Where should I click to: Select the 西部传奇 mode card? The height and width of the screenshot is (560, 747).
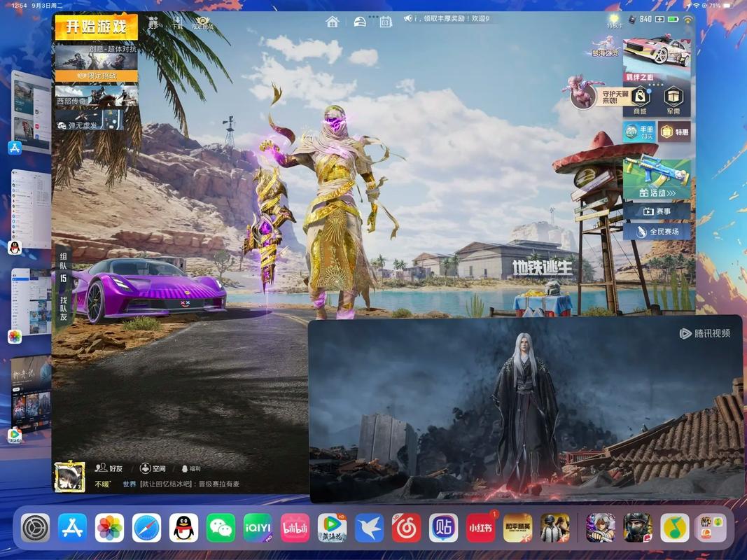(96, 95)
